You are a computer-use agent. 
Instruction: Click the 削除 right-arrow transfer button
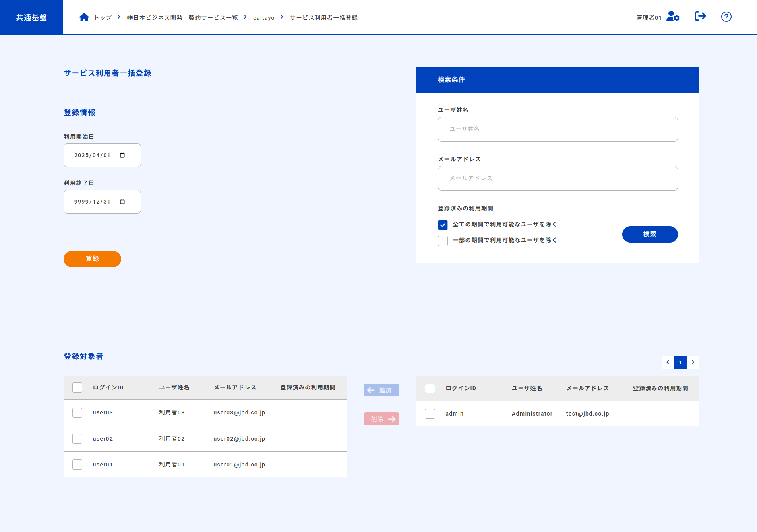pos(381,419)
